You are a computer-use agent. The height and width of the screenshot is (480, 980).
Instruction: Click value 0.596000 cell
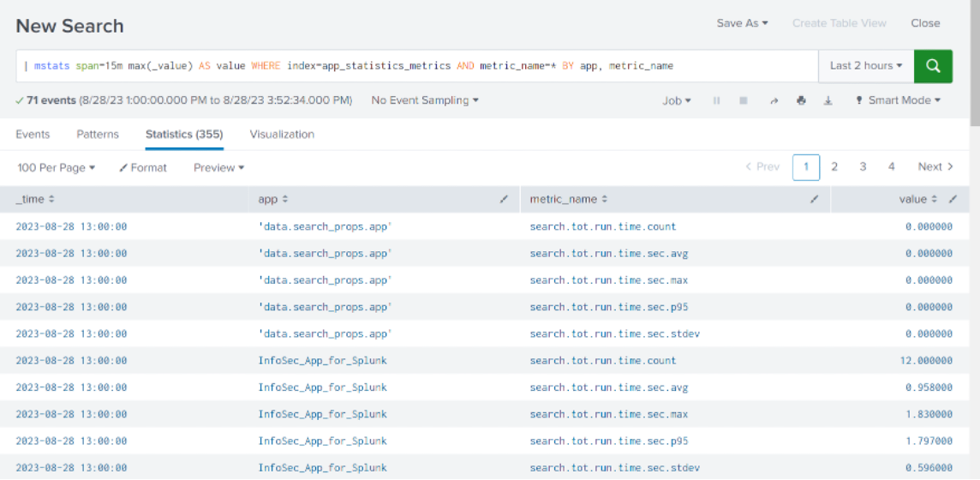coord(930,468)
